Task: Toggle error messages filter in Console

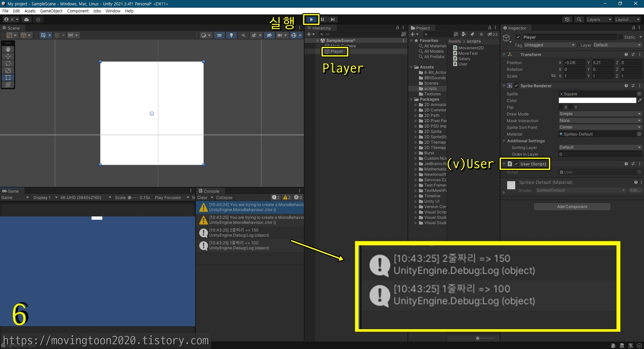Action: 298,197
